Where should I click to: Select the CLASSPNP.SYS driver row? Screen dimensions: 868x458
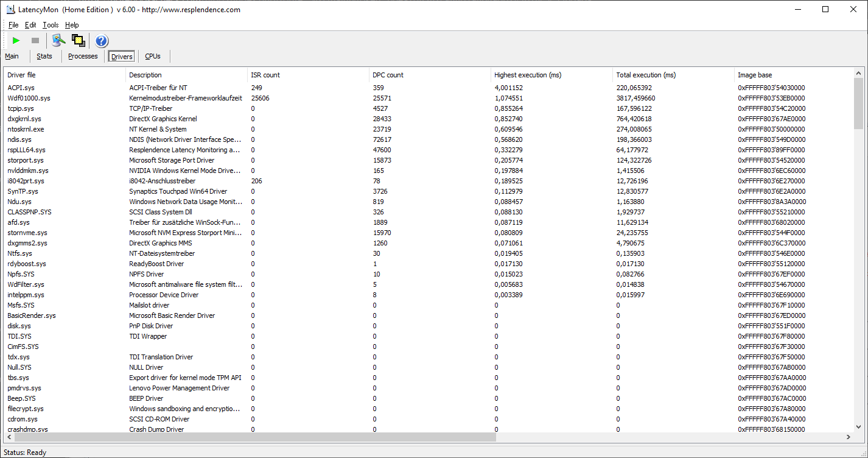pyautogui.click(x=429, y=212)
